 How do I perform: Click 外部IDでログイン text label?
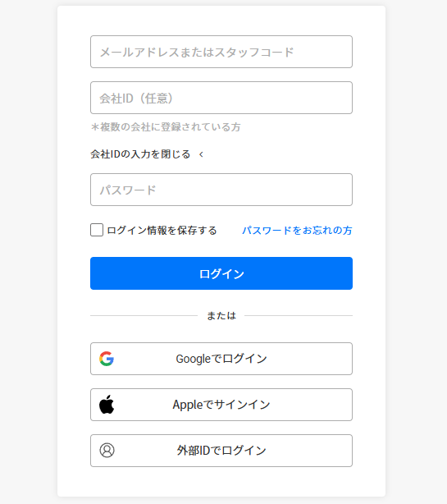pos(221,451)
